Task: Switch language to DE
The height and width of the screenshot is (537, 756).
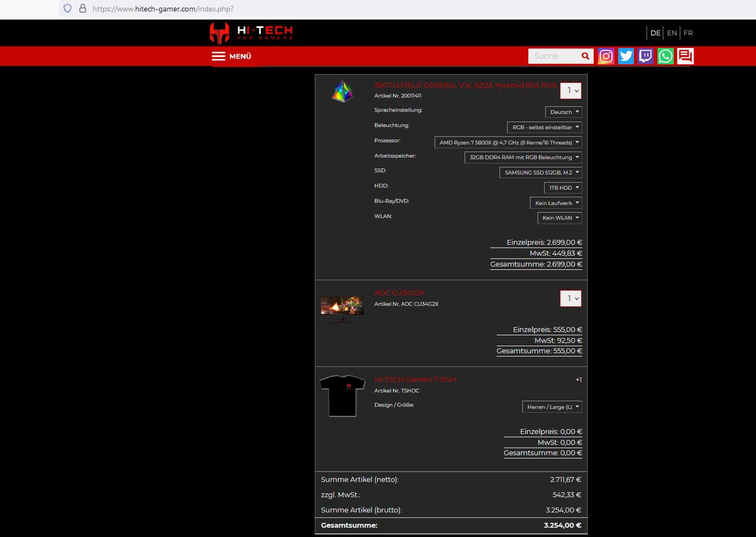Action: click(655, 33)
